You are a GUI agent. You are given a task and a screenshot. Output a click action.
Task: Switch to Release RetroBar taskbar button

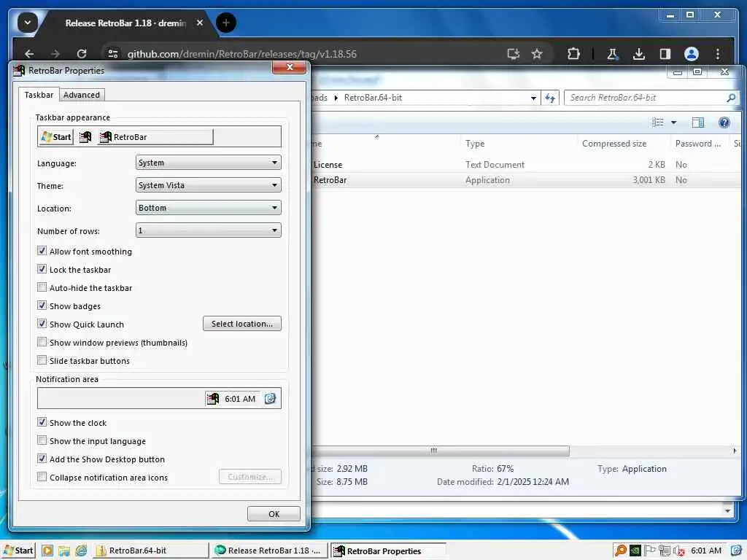pos(270,551)
